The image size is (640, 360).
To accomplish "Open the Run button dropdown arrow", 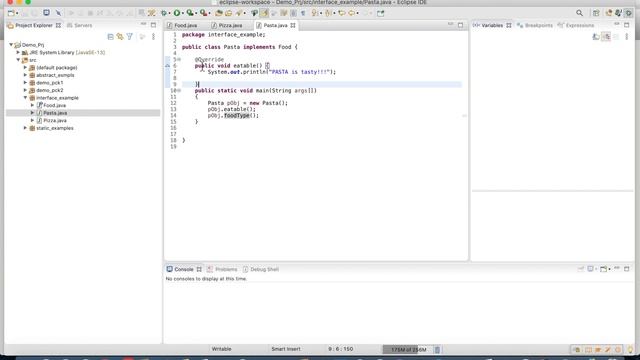I will tap(182, 13).
